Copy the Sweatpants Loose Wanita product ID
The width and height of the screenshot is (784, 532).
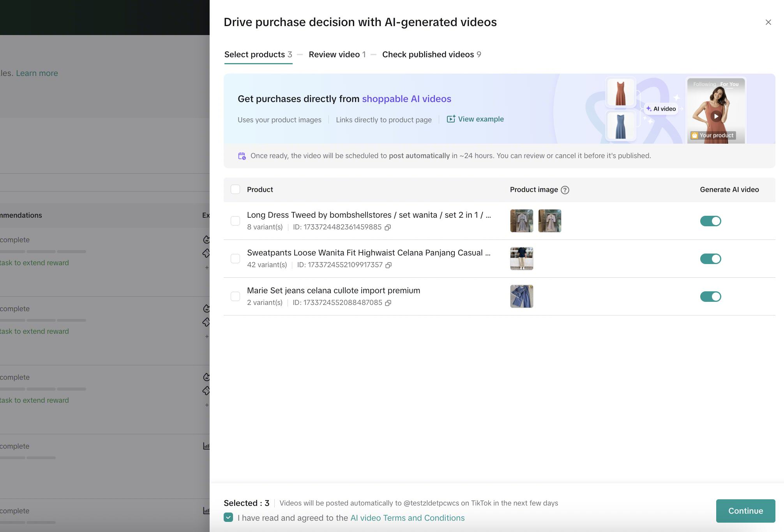[x=388, y=265]
